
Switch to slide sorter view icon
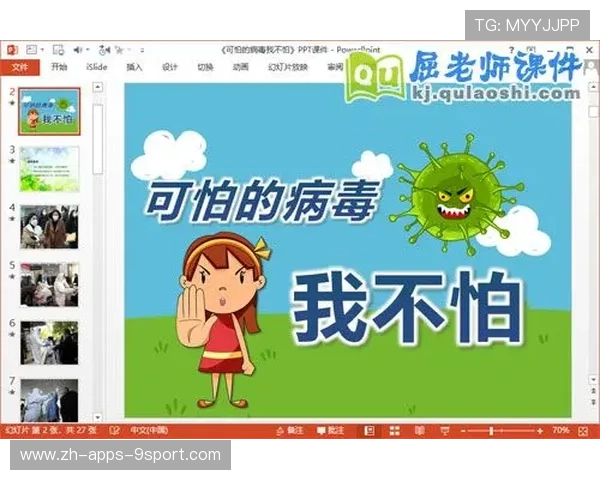[x=395, y=431]
